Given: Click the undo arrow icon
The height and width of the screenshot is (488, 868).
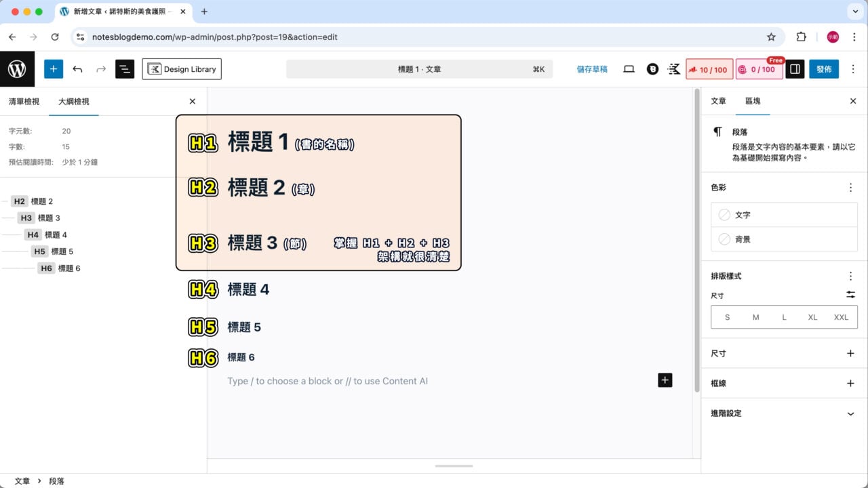Looking at the screenshot, I should coord(77,68).
